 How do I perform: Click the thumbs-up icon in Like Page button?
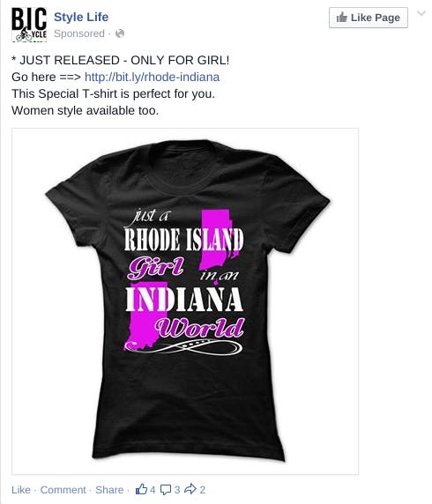(x=341, y=18)
